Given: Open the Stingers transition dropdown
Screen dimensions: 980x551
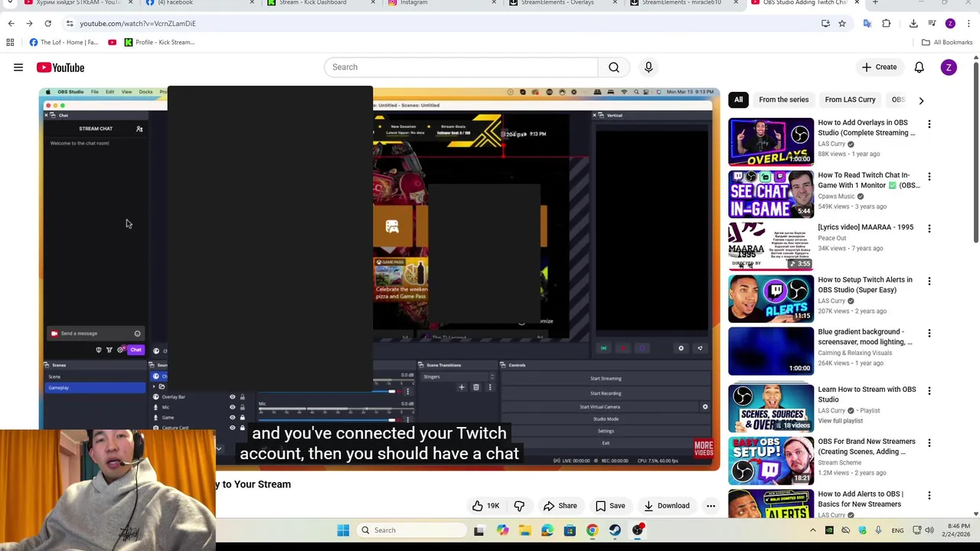Looking at the screenshot, I should 457,377.
